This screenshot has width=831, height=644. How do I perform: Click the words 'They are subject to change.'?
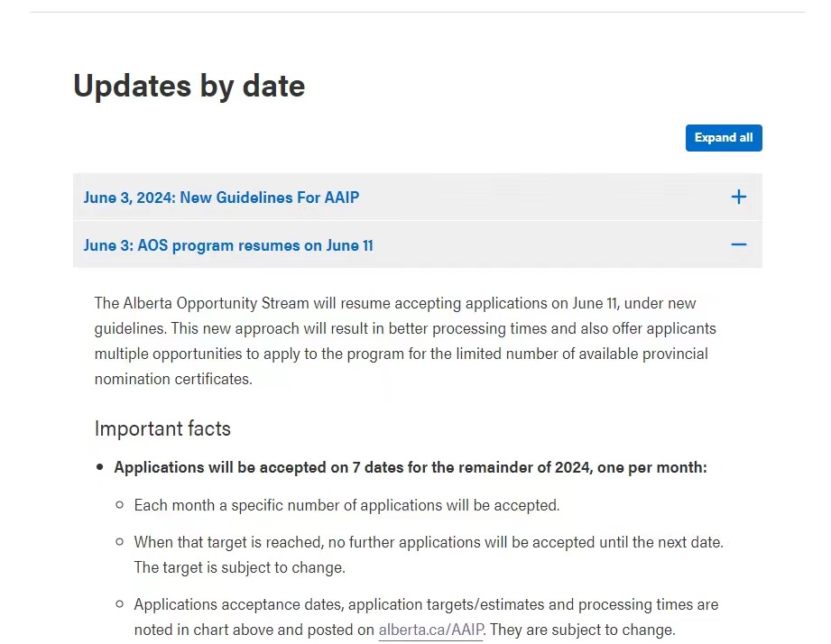(x=583, y=630)
